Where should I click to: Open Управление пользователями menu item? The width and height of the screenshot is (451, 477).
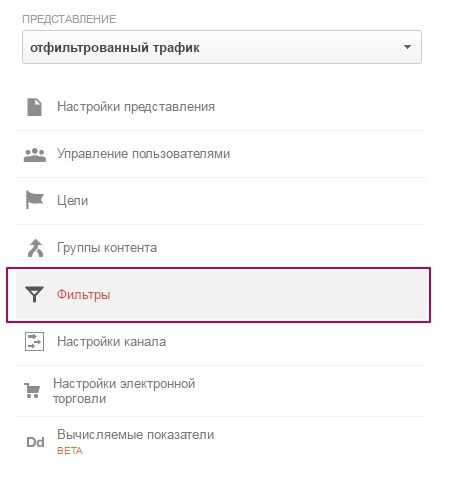[143, 154]
